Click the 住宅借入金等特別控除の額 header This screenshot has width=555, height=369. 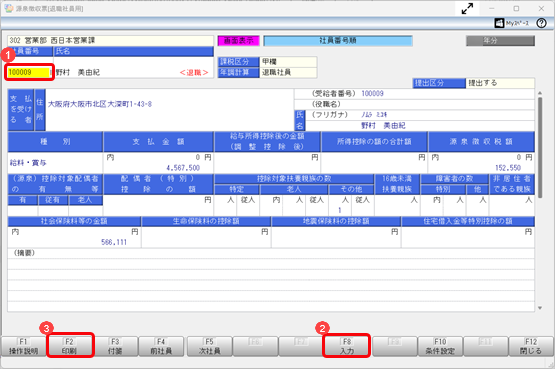[468, 221]
